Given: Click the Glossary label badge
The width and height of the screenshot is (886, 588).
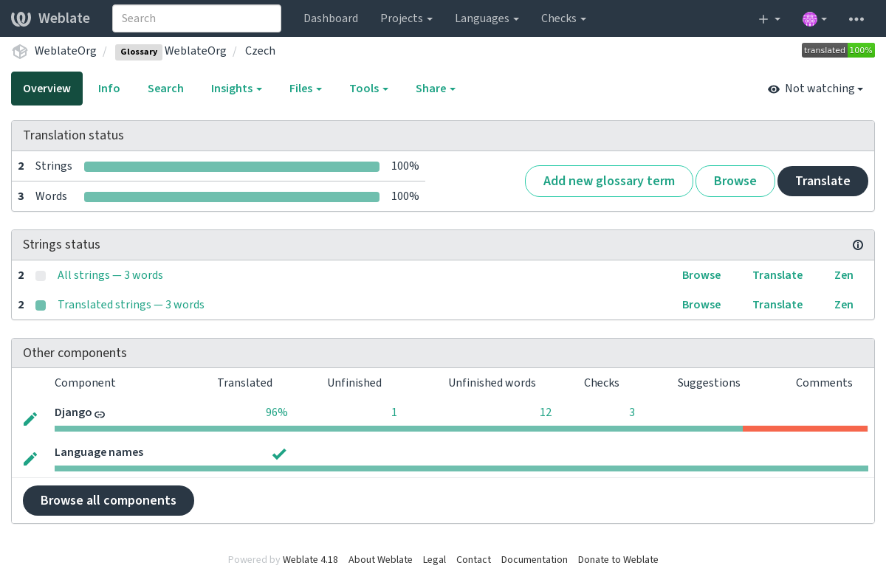Looking at the screenshot, I should coord(139,52).
